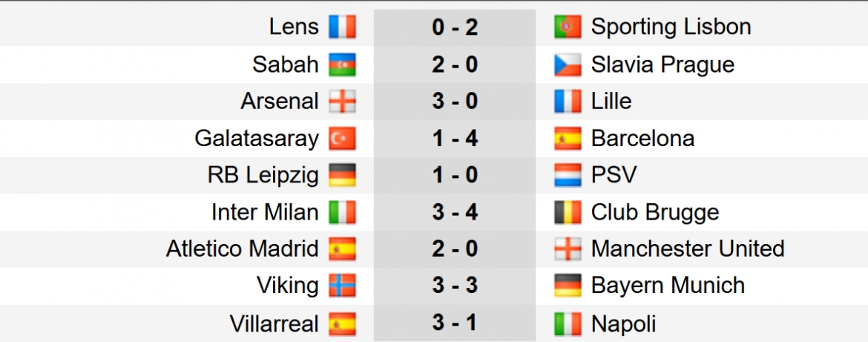868x342 pixels.
Task: Click the French flag next to Lens
Action: pyautogui.click(x=342, y=27)
